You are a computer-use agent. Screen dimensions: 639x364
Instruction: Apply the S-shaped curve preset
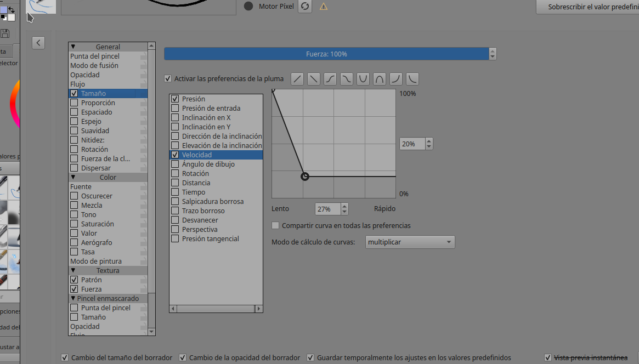pyautogui.click(x=330, y=79)
